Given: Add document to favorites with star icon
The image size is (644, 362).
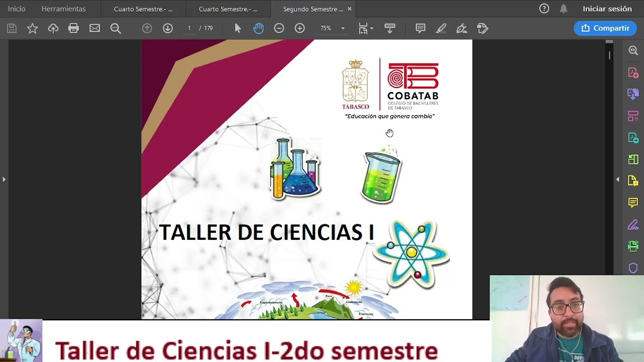Looking at the screenshot, I should coord(32,29).
